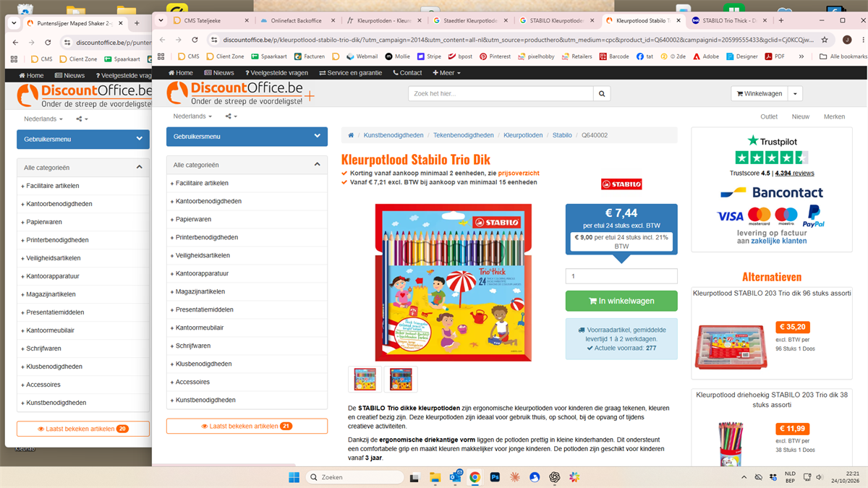Click the shopping cart search magnifier button
The image size is (868, 488).
tap(603, 93)
